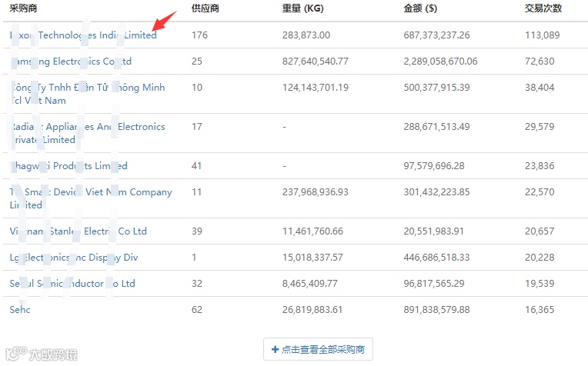The image size is (588, 366).
Task: Select weight value 124,143,701.19
Action: pos(316,88)
